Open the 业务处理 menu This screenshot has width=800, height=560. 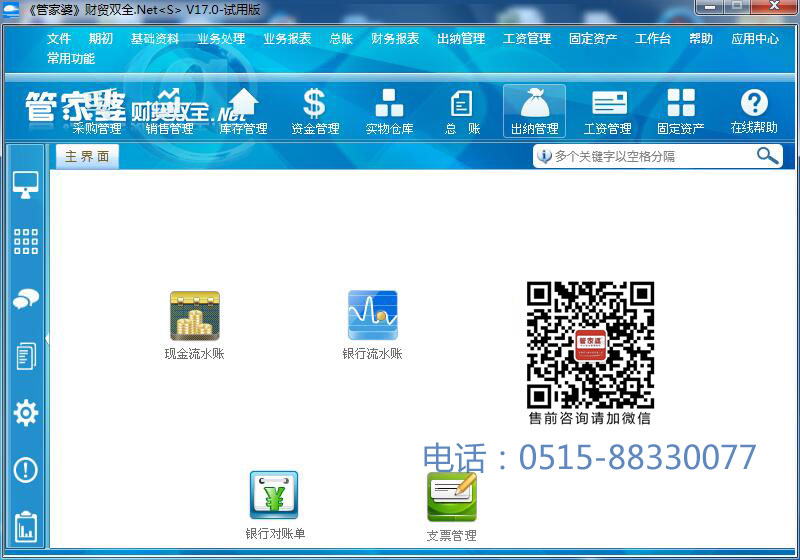221,39
